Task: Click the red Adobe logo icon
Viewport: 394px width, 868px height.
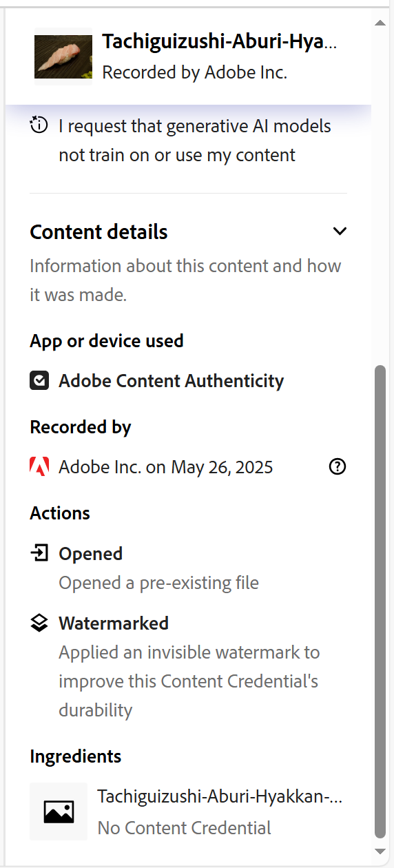Action: point(39,467)
